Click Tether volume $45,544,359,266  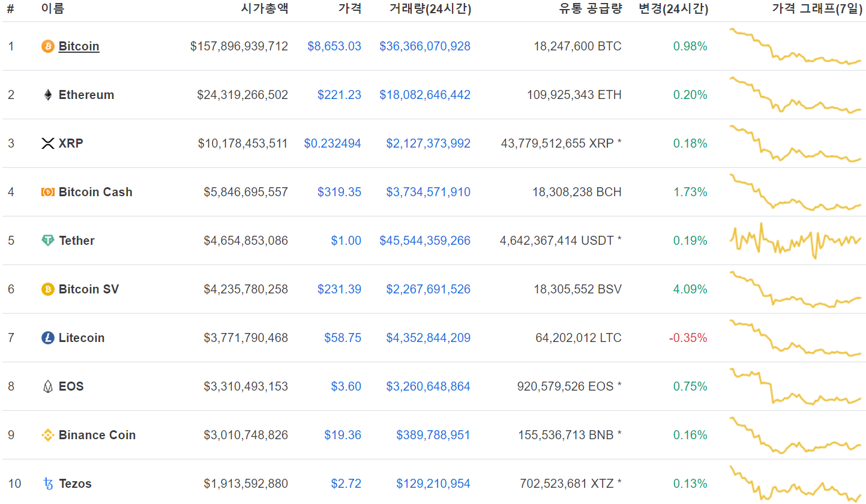[x=425, y=241]
